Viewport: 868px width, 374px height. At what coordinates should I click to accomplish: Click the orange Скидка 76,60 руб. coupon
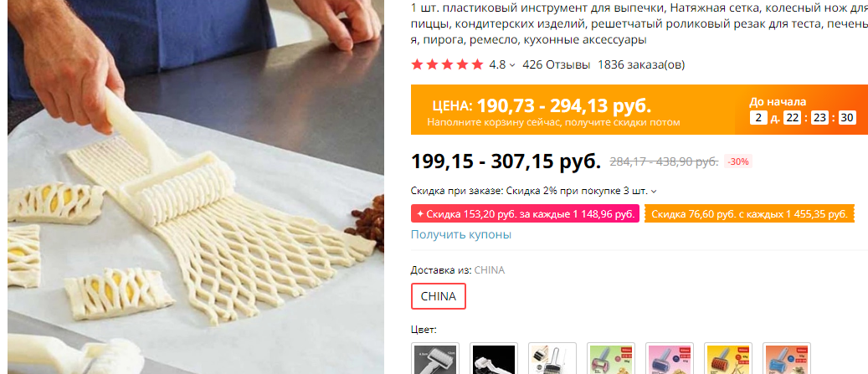coord(749,214)
